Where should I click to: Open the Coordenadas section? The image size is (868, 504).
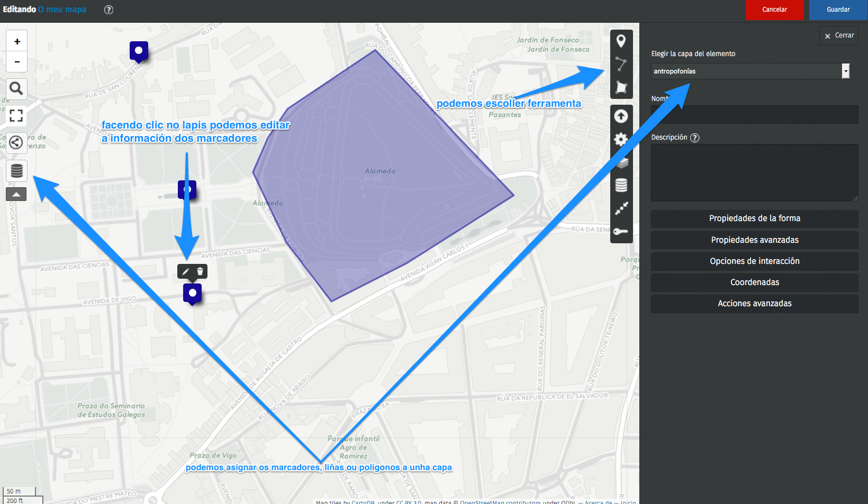[x=754, y=282]
